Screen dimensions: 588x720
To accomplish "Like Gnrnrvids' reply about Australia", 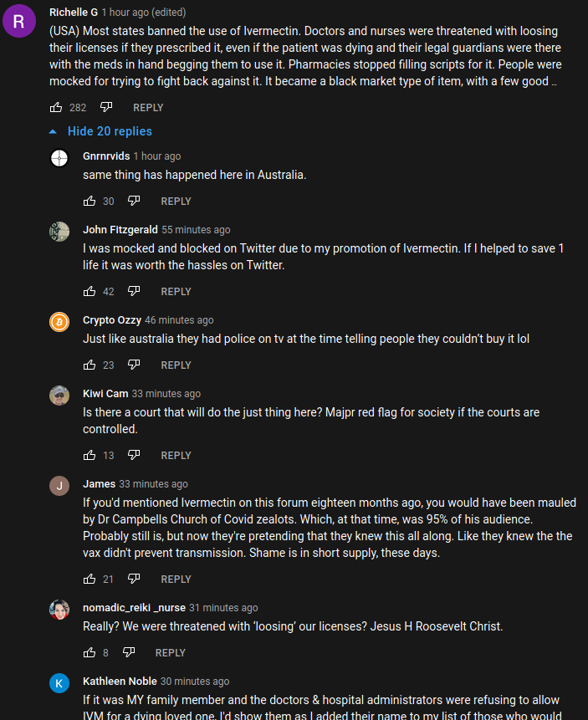I will [89, 201].
